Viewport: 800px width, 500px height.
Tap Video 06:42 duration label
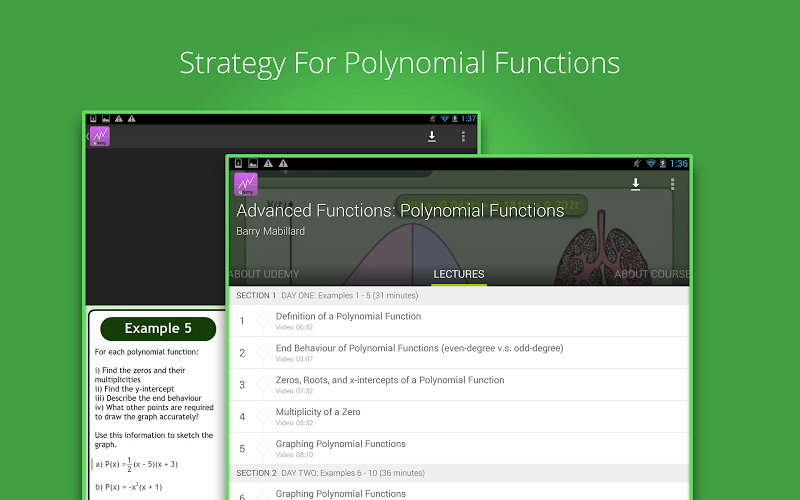294,327
